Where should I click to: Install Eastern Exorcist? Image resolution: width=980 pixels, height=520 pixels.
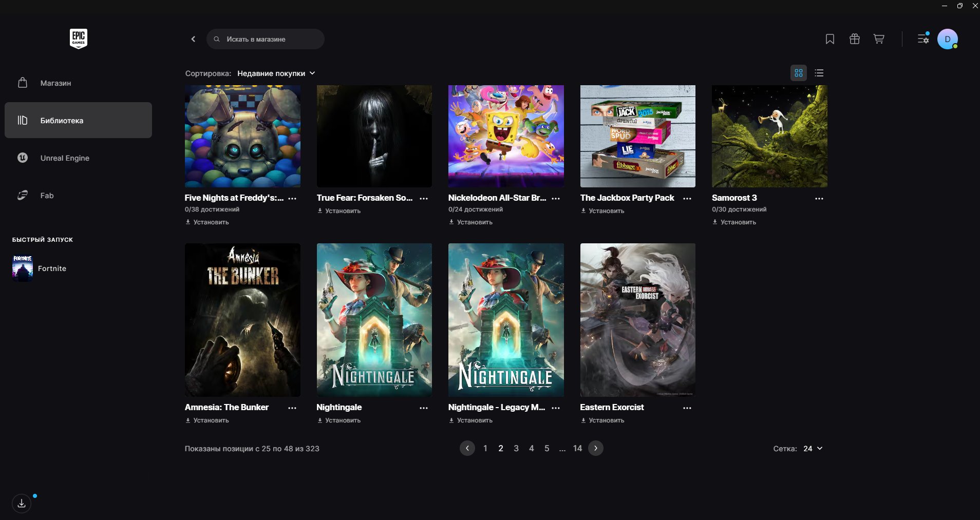click(x=602, y=420)
